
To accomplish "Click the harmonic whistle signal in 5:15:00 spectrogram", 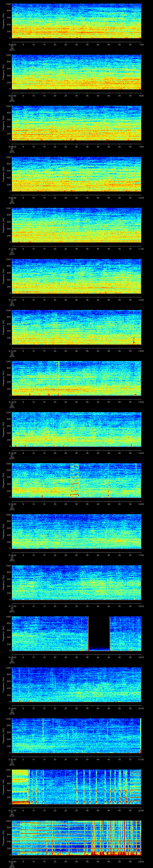I will coord(75,480).
